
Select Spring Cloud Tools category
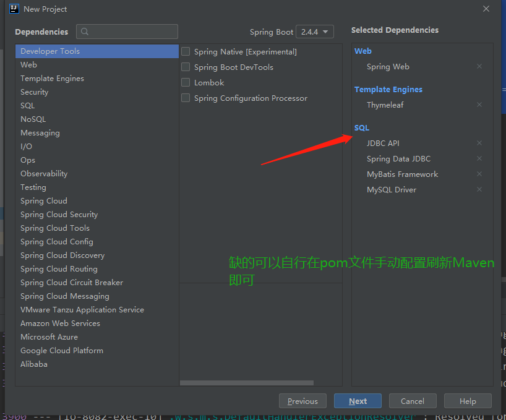click(97, 228)
